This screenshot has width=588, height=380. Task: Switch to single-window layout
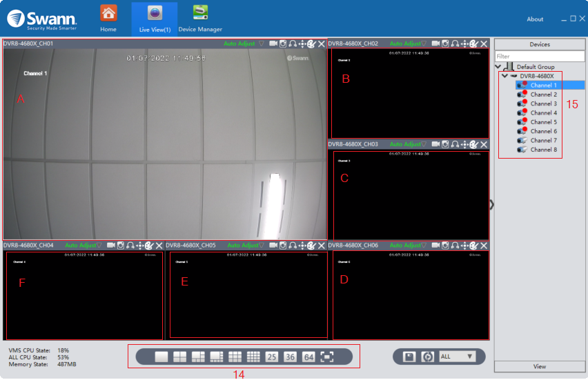tap(161, 357)
